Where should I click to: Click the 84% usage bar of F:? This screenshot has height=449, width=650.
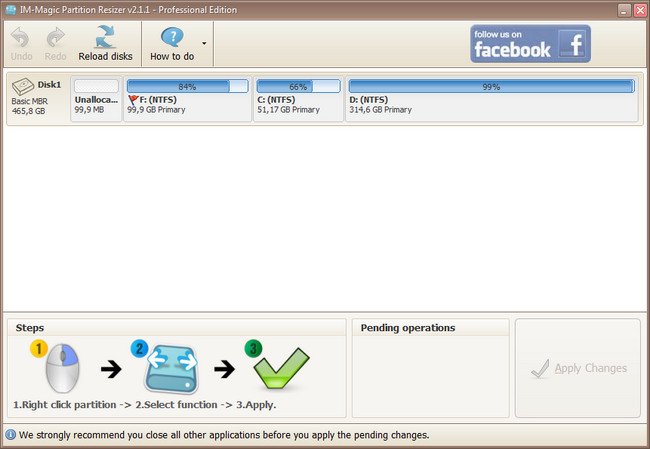[x=187, y=86]
